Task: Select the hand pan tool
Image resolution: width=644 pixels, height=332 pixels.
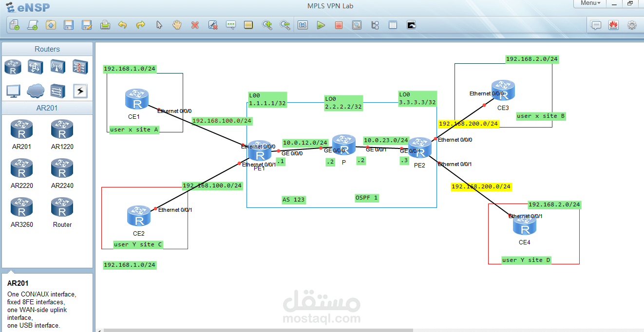Action: (176, 25)
